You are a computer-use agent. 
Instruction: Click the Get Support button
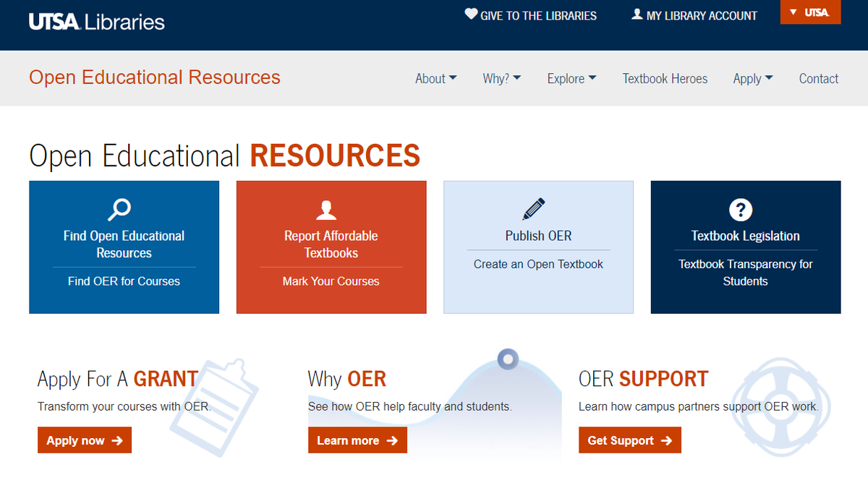coord(630,440)
